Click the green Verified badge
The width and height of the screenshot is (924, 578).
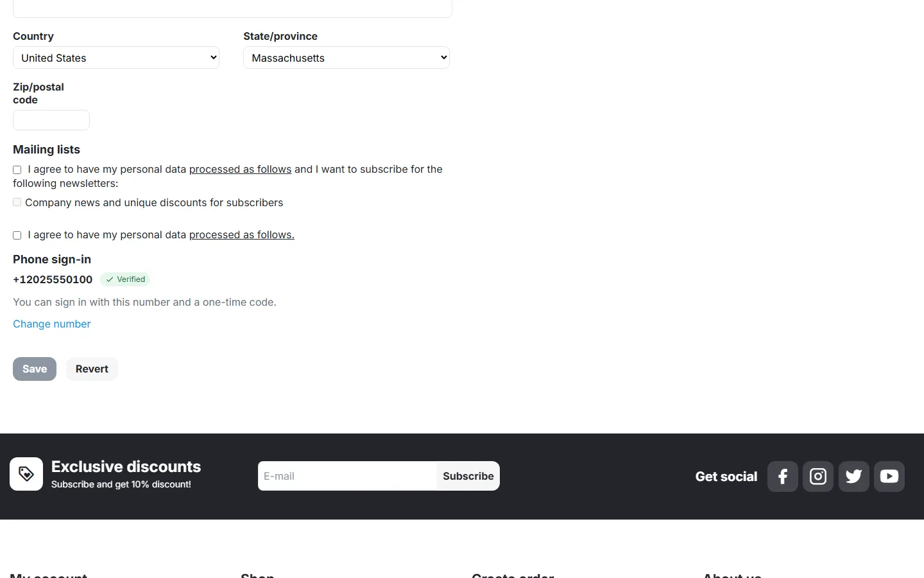125,279
